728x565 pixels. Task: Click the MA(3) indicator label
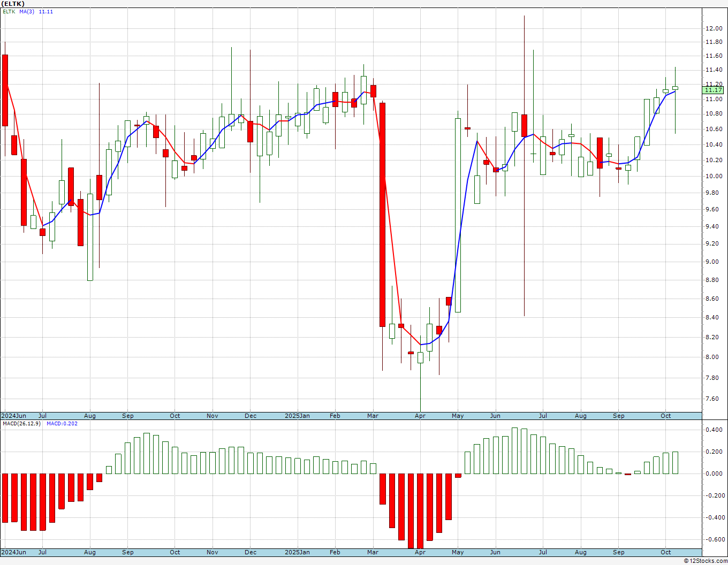[27, 12]
